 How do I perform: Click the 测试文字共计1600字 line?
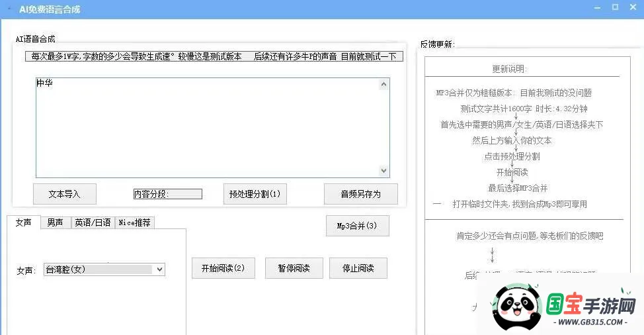click(524, 109)
